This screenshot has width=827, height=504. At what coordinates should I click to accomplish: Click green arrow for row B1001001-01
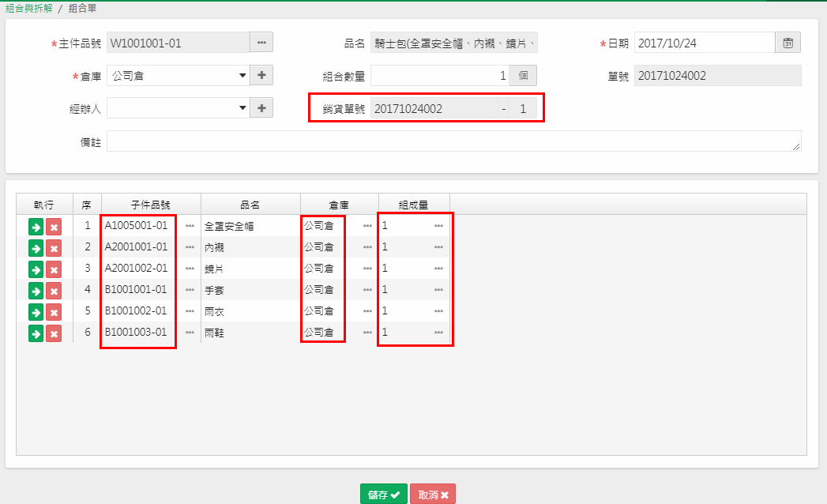36,291
